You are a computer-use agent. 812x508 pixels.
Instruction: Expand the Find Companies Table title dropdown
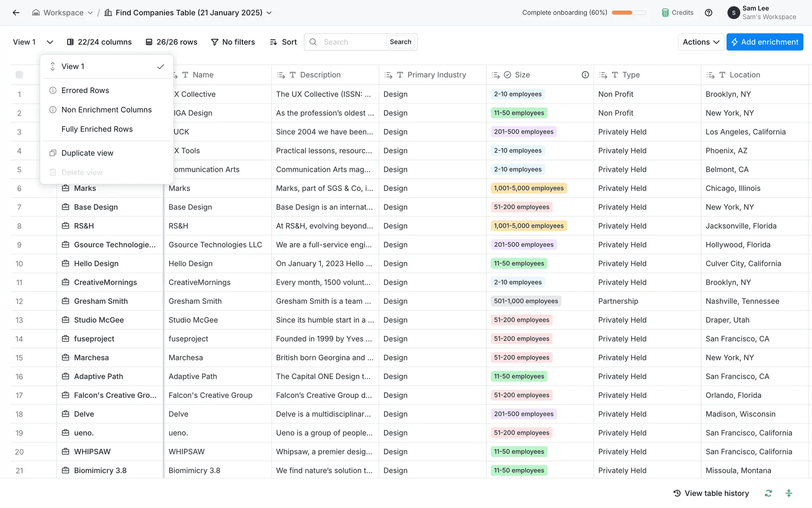pos(269,13)
